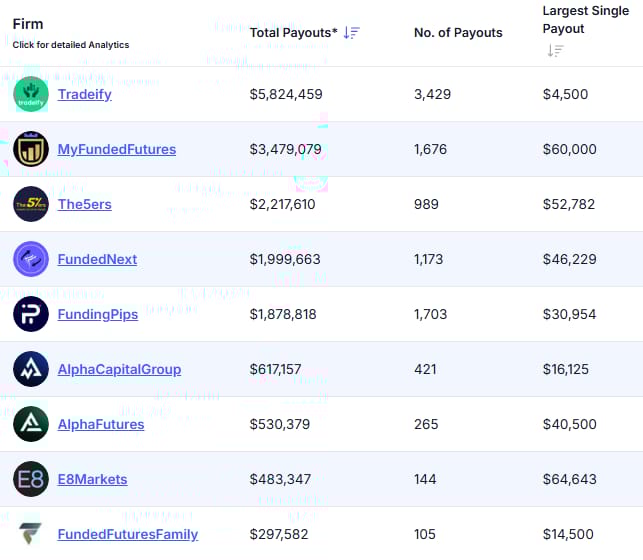Click the FundedFuturesFamily logo icon
This screenshot has width=643, height=560.
click(31, 533)
